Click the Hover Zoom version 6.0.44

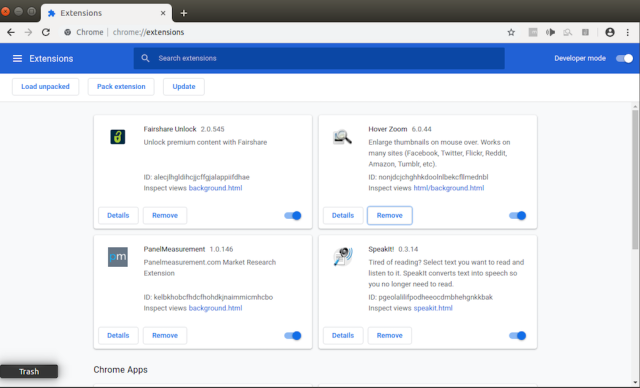421,129
